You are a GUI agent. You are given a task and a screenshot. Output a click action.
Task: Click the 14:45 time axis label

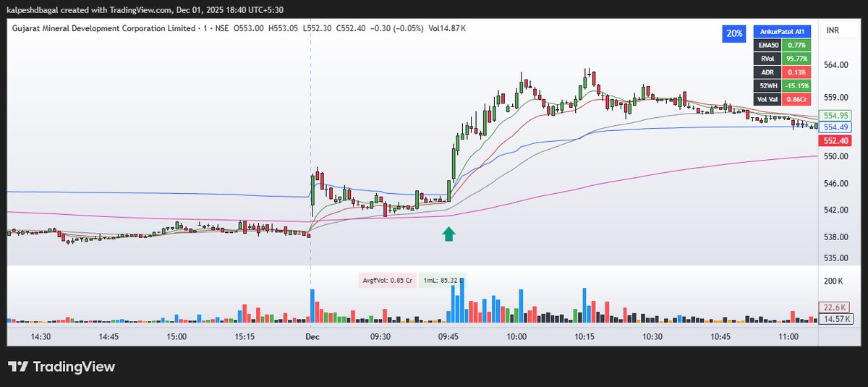coord(109,337)
